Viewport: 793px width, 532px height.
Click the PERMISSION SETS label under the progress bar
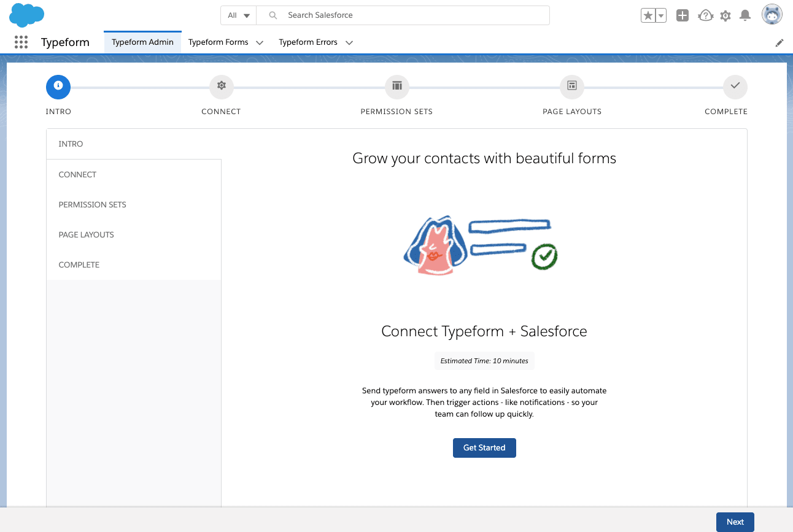396,112
